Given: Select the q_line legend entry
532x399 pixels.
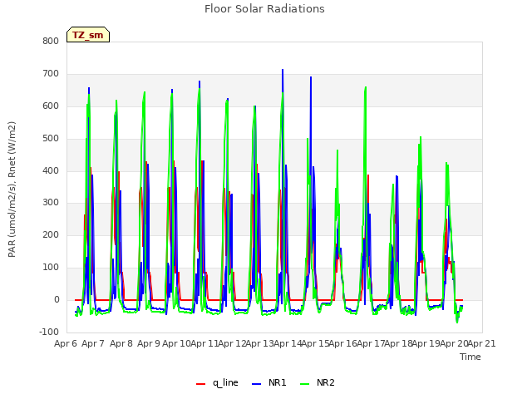Looking at the screenshot, I should click(x=217, y=382).
